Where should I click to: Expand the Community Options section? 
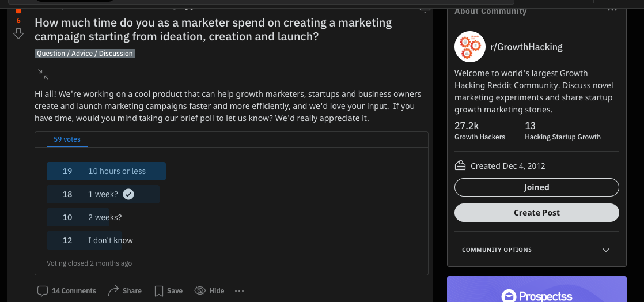(605, 250)
